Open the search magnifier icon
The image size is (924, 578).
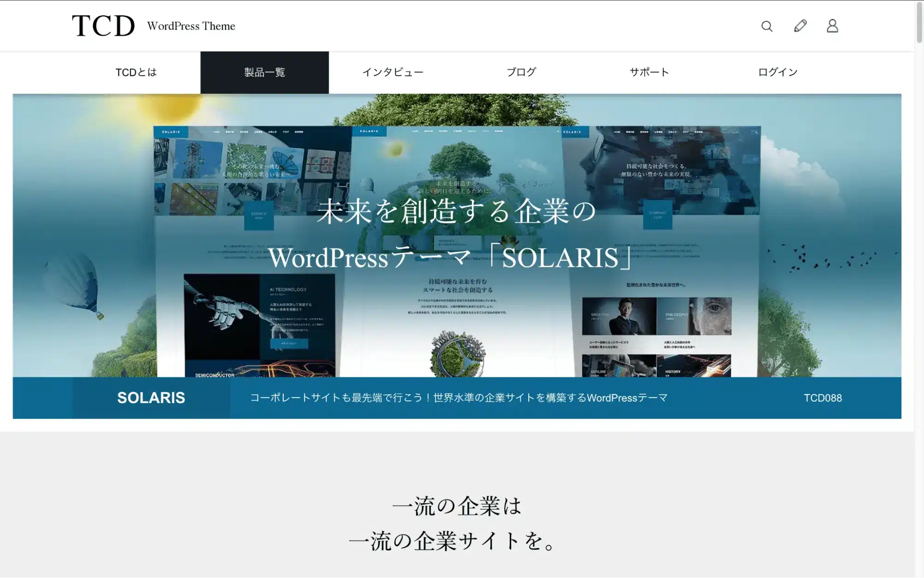767,26
